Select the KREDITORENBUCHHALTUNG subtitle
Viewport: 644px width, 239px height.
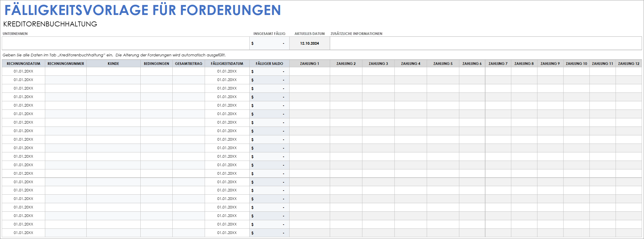pos(50,24)
